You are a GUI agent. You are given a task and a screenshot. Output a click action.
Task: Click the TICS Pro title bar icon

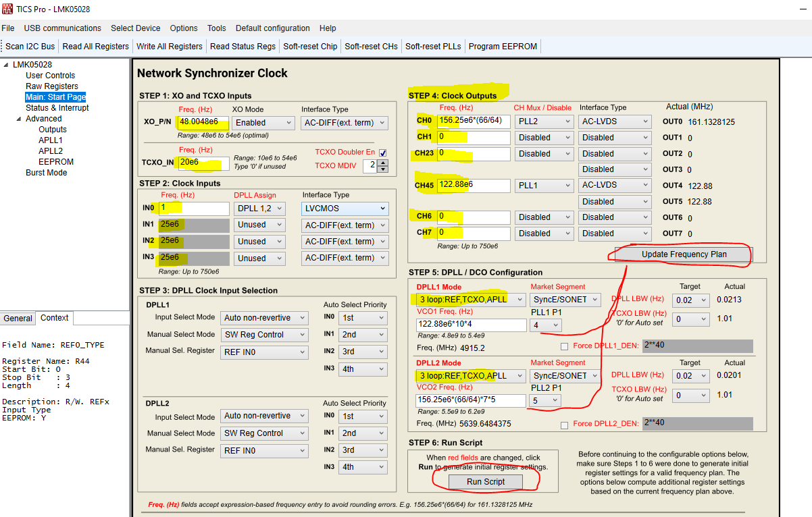coord(7,9)
